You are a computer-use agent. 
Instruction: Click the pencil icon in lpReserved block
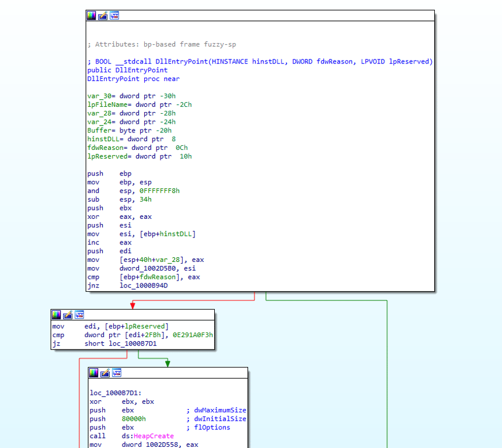[68, 315]
